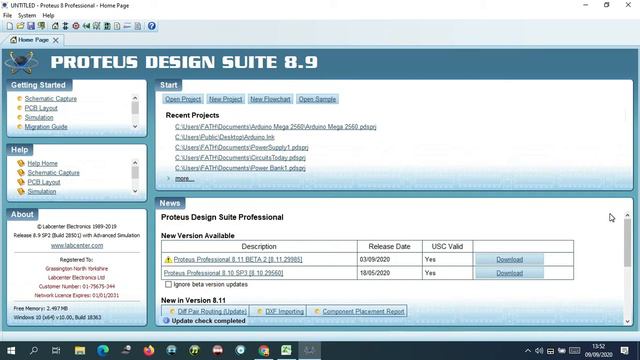The width and height of the screenshot is (640, 360).
Task: Click the Open Project button
Action: click(x=183, y=99)
